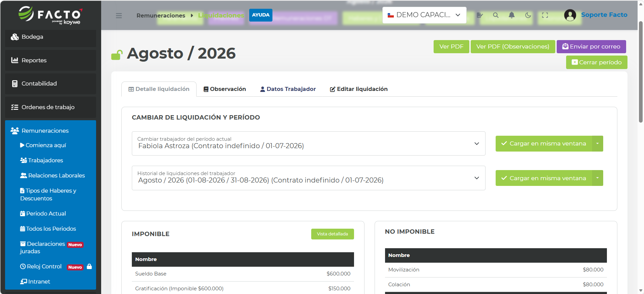Click the Liquidaciones breadcrumb link

221,15
